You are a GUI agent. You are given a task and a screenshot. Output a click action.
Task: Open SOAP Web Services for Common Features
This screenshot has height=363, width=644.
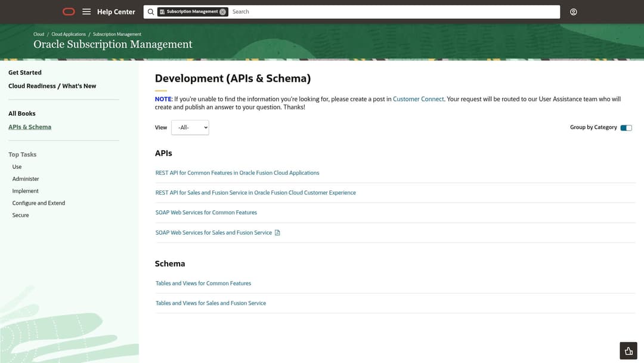click(x=206, y=213)
